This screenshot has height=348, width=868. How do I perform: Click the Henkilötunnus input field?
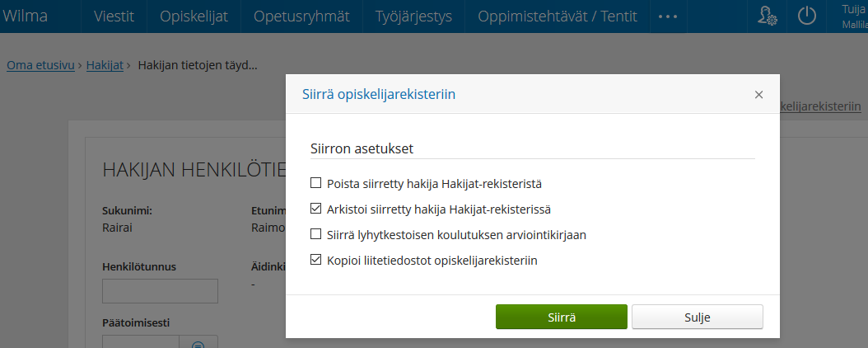click(x=160, y=291)
